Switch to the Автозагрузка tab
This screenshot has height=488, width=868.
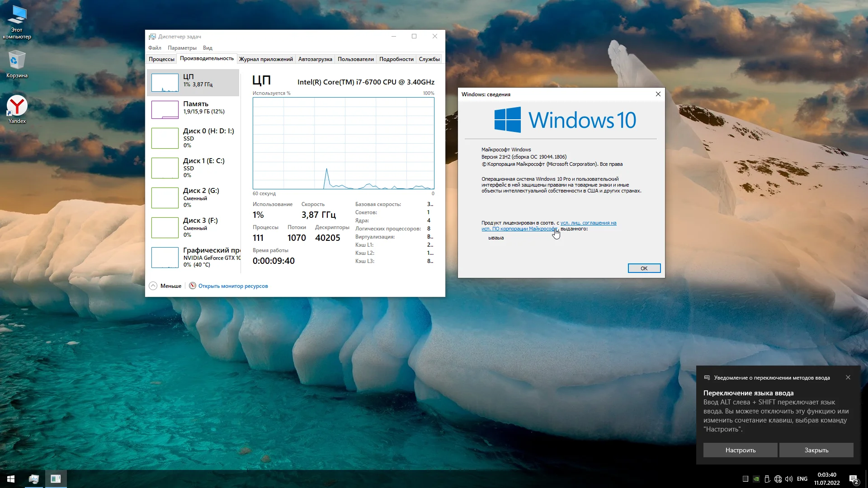pyautogui.click(x=315, y=59)
